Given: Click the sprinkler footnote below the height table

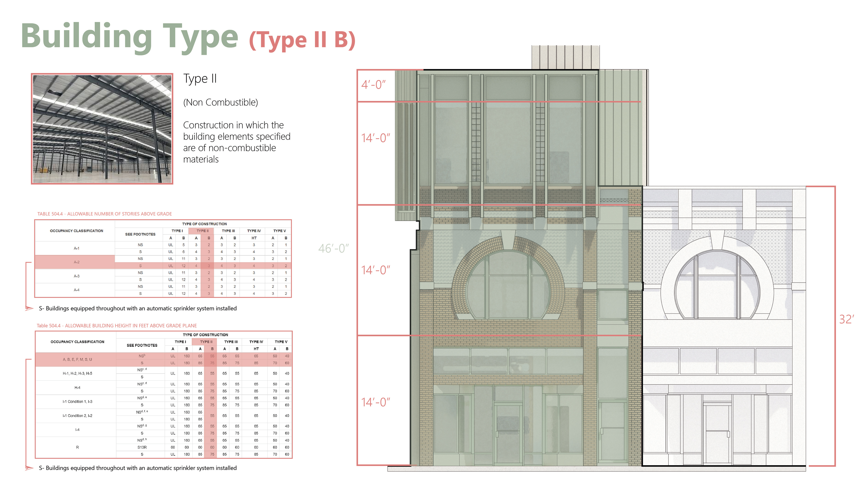Looking at the screenshot, I should point(137,468).
